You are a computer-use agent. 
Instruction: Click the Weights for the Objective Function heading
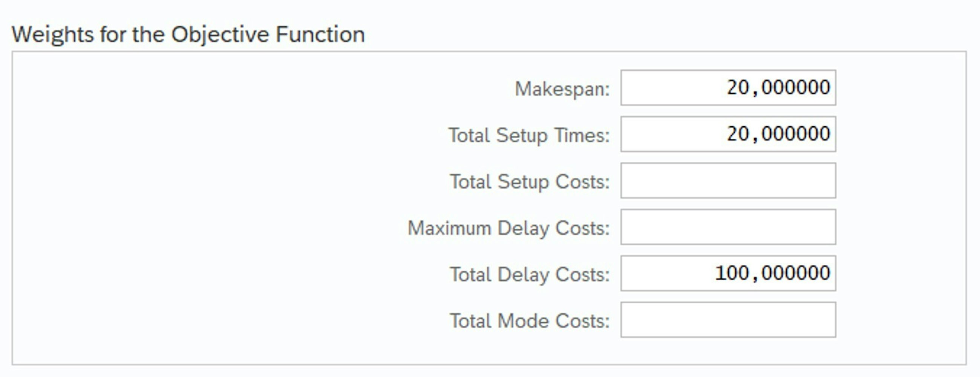[188, 34]
